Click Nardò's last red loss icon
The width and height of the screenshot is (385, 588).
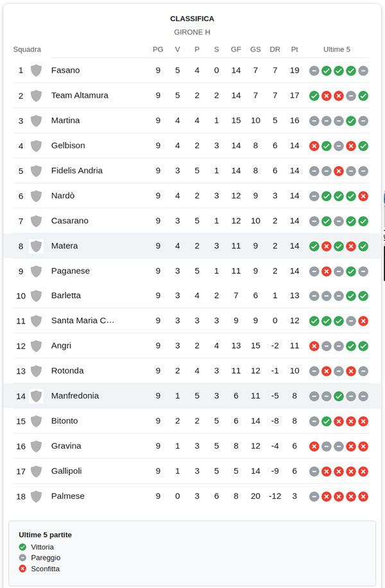pos(363,196)
